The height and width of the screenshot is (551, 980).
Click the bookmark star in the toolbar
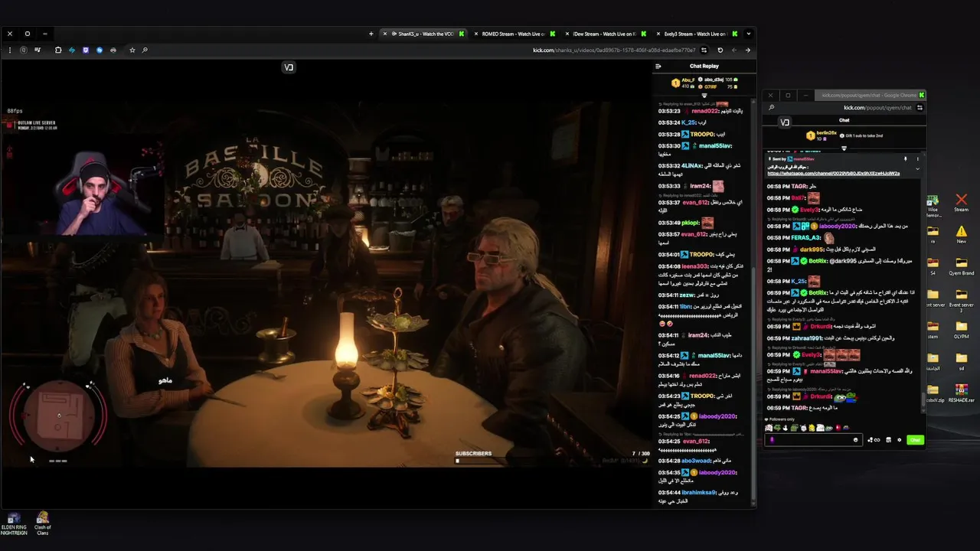[132, 50]
